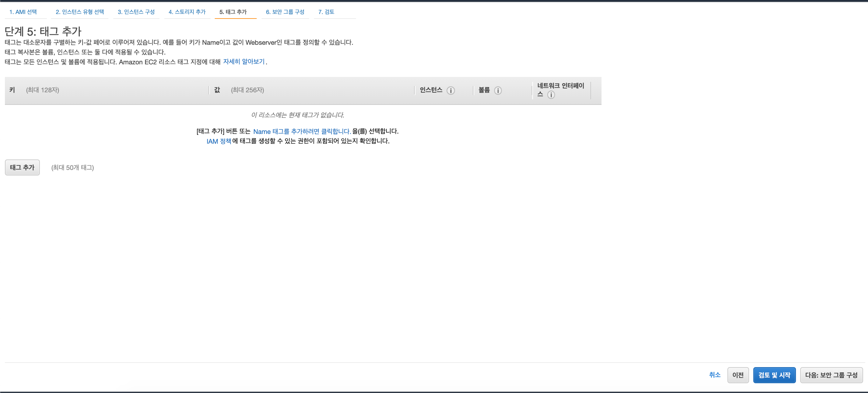Cancel the wizard with 취소

[x=714, y=375]
